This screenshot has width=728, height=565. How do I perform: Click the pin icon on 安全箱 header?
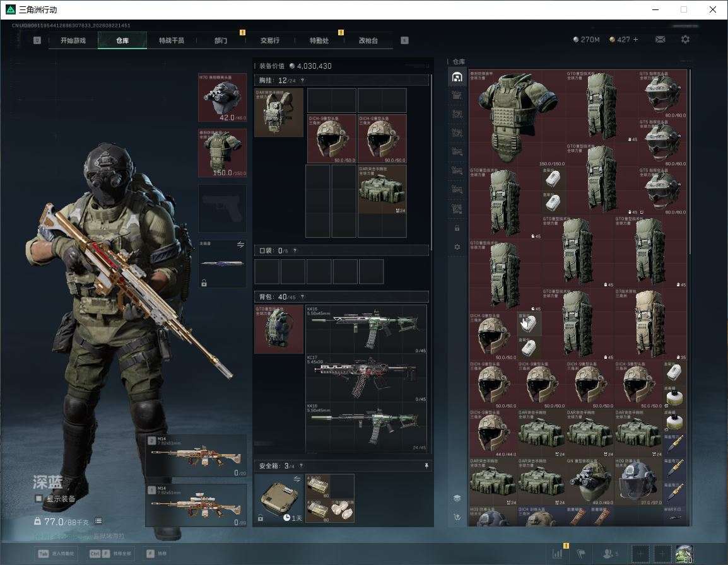[x=426, y=465]
